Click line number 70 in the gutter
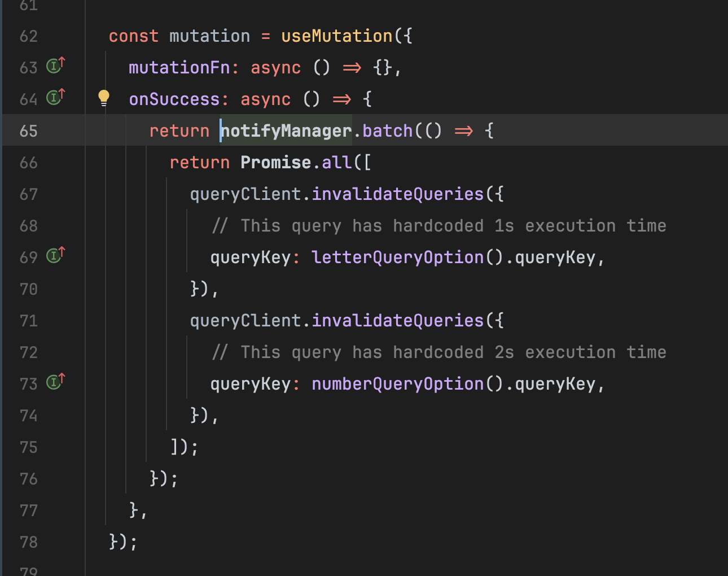This screenshot has width=728, height=576. tap(29, 289)
